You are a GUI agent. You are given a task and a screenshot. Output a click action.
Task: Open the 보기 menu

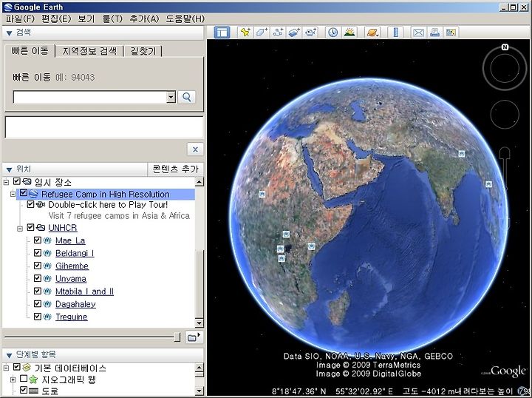click(x=86, y=18)
